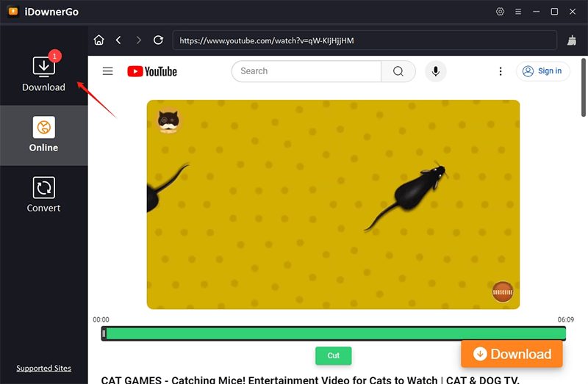Click the trim start handle
This screenshot has height=384, width=588.
pos(104,333)
